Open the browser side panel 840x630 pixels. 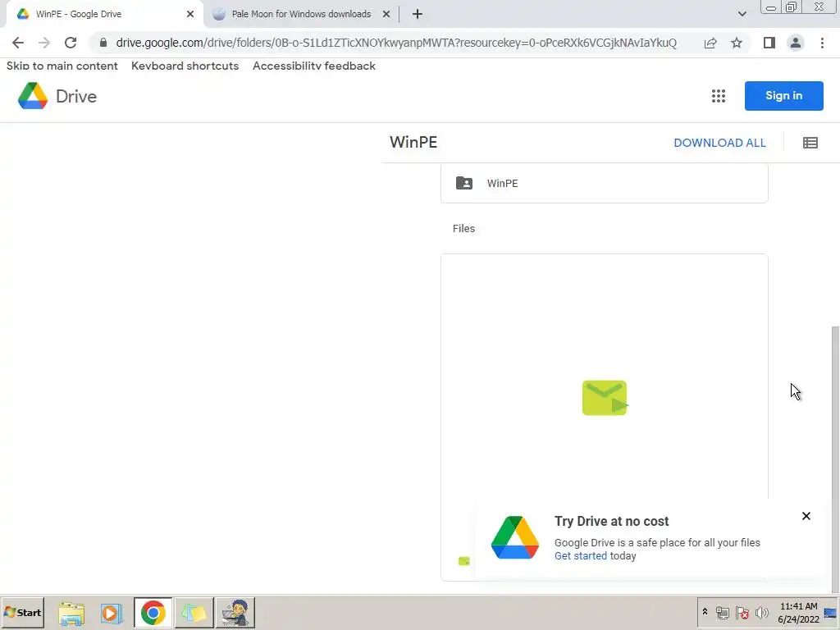click(x=769, y=43)
